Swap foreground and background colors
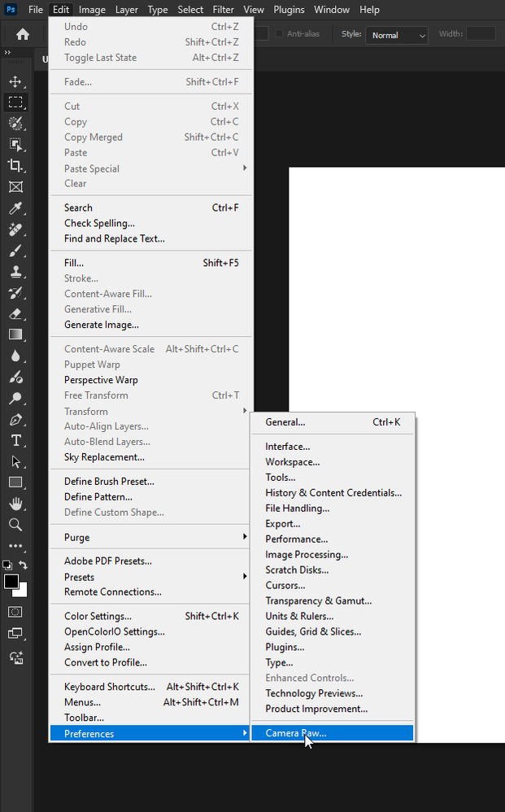Image resolution: width=505 pixels, height=812 pixels. coord(24,565)
